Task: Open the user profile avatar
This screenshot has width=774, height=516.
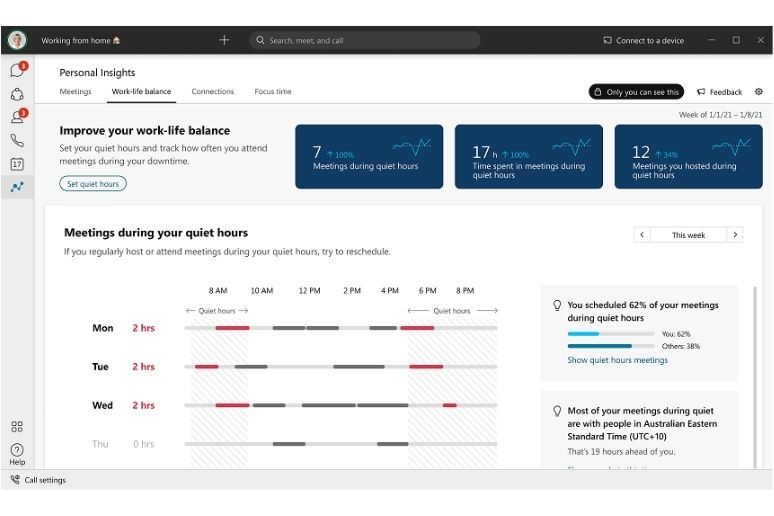Action: (x=17, y=40)
